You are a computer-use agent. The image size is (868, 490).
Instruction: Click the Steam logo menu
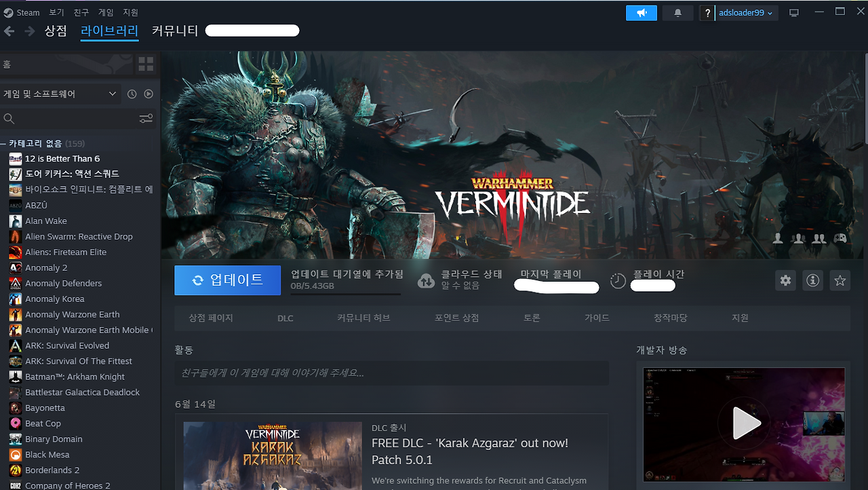click(22, 12)
